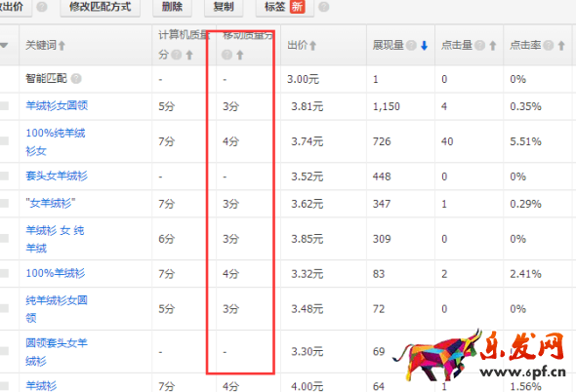Open keyword link 100%羊绒衫
Image resolution: width=576 pixels, height=392 pixels.
tap(56, 273)
